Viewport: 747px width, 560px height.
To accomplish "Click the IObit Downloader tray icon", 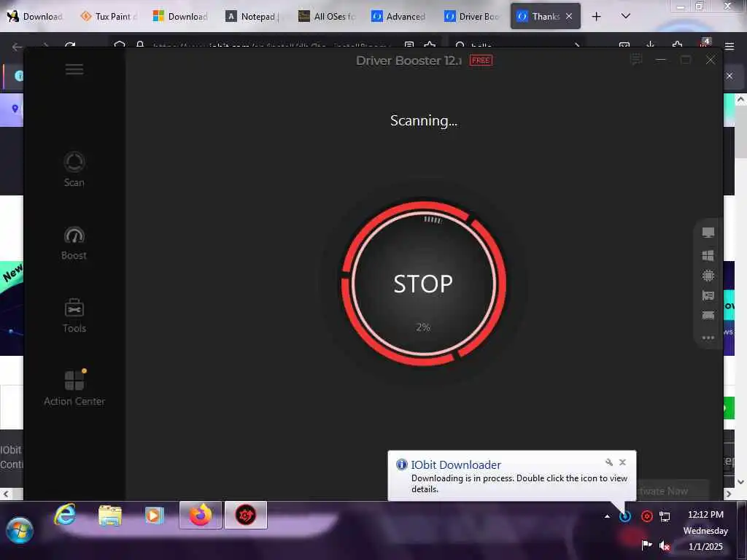I will click(x=625, y=516).
